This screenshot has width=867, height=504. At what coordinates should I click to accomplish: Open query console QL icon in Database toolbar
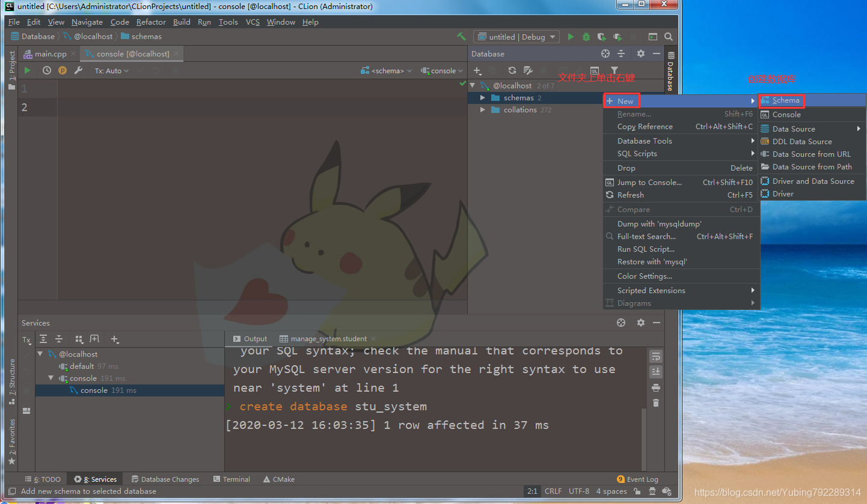pos(595,70)
